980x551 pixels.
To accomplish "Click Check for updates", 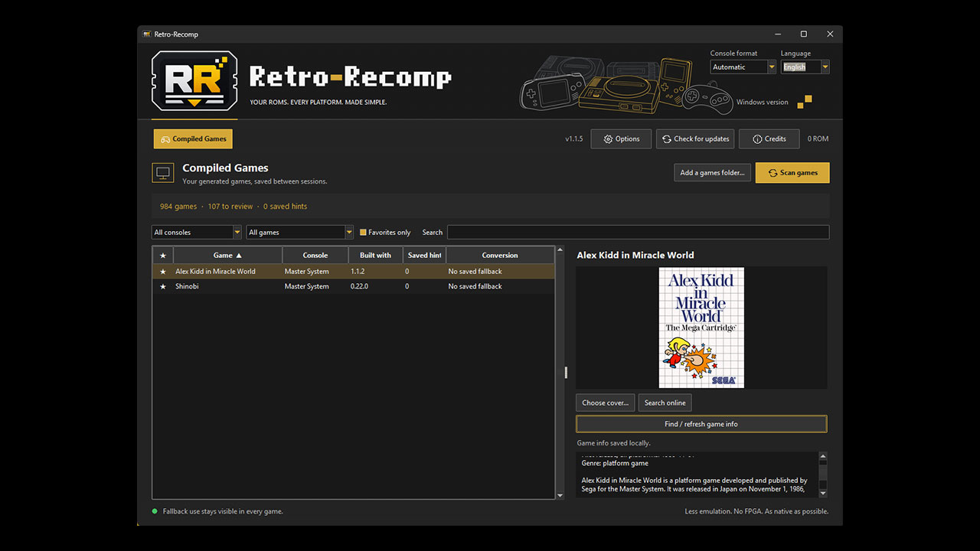I will pos(695,139).
